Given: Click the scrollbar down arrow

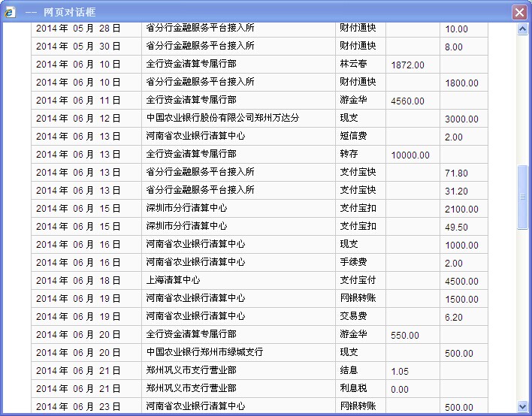Looking at the screenshot, I should point(523,406).
